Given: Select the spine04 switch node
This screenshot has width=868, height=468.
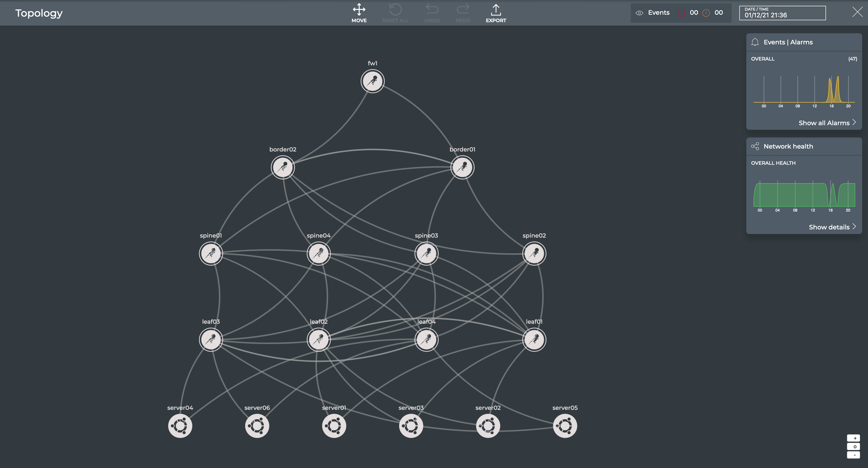Looking at the screenshot, I should (x=318, y=254).
